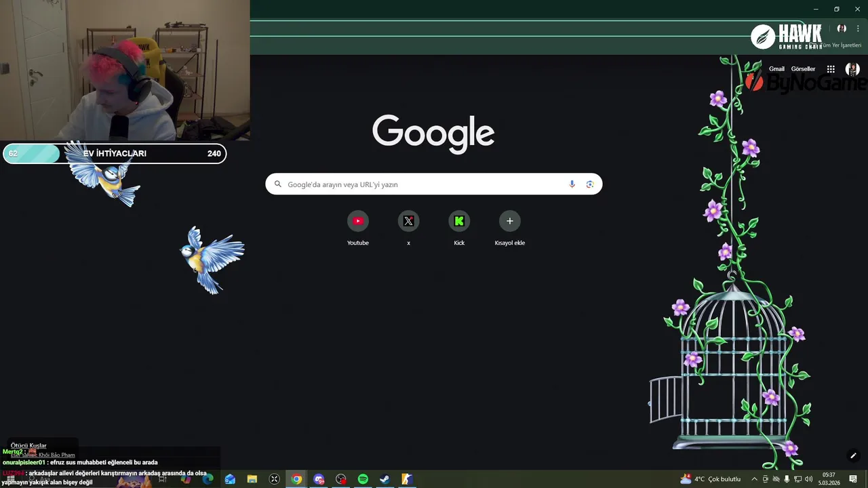Open the Google apps grid

coord(831,69)
